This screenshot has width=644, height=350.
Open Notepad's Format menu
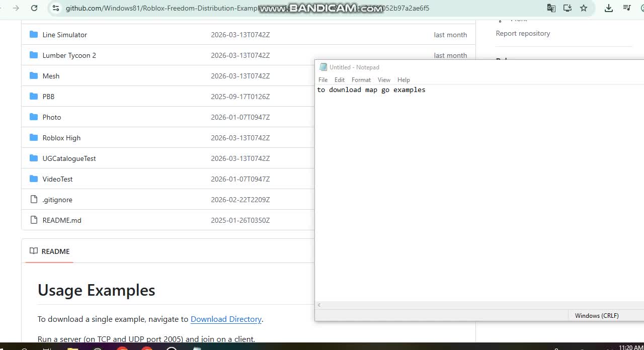coord(361,79)
